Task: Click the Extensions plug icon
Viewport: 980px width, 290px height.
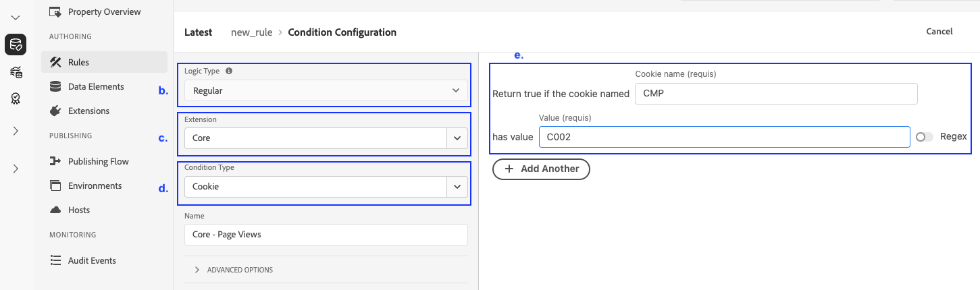Action: [55, 111]
